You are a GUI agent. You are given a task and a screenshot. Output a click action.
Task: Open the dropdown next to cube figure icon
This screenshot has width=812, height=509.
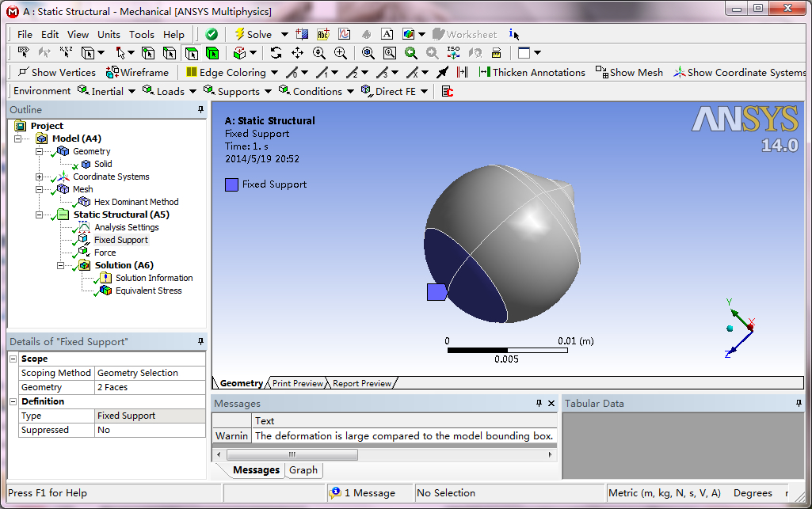421,35
